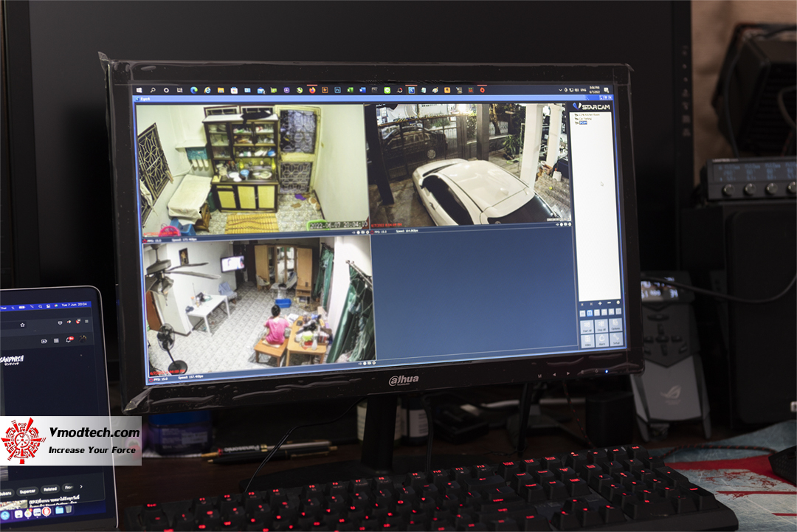Image resolution: width=797 pixels, height=532 pixels.
Task: Select the empty fourth video pane
Action: 475,294
